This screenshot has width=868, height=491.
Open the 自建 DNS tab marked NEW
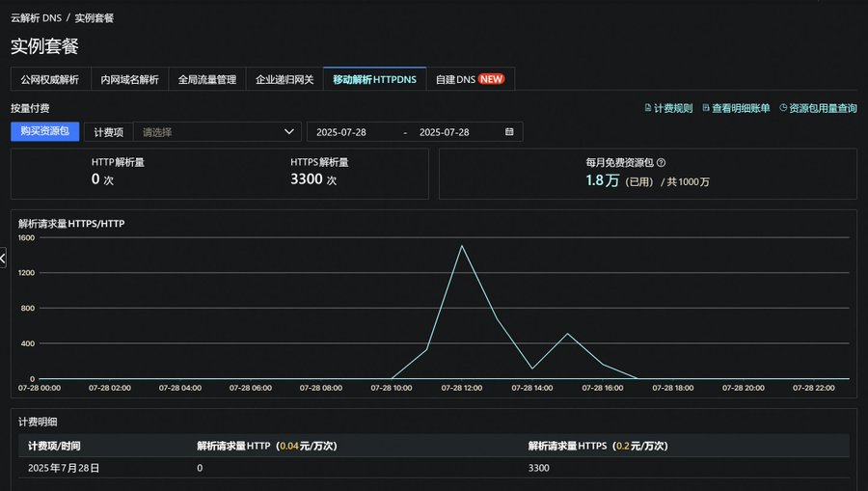click(470, 80)
